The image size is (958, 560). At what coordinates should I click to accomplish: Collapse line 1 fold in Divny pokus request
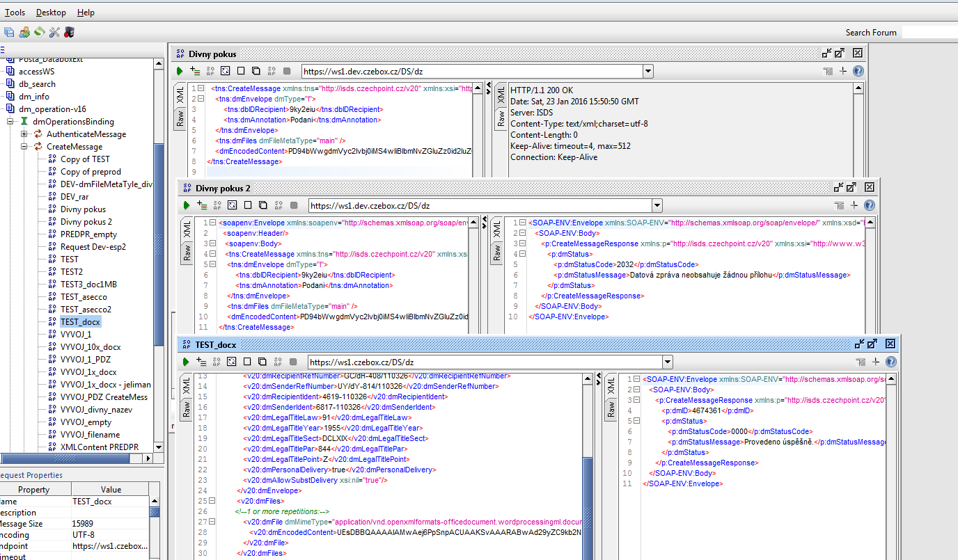tap(201, 89)
